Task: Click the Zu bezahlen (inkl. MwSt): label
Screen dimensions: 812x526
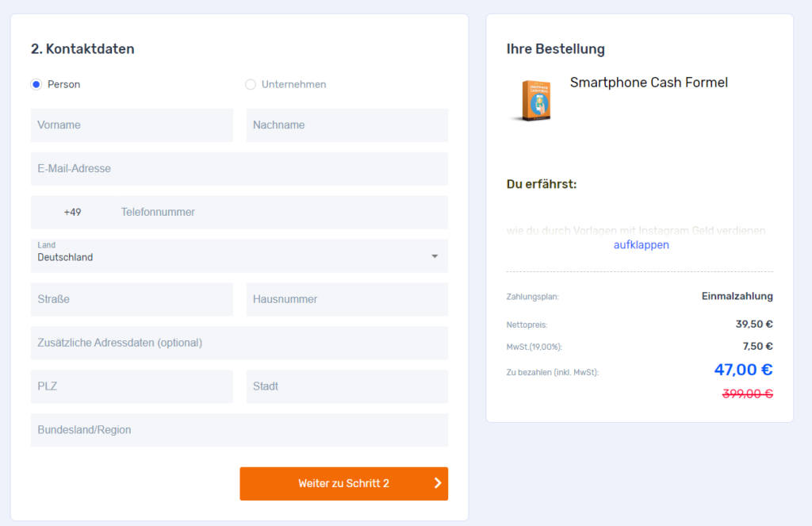Action: [x=553, y=372]
